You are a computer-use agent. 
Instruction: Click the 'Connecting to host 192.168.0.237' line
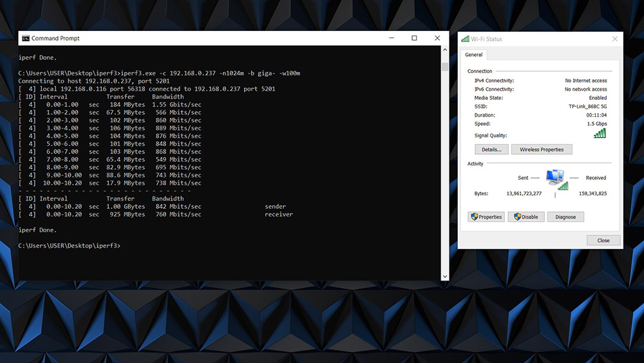coord(93,81)
